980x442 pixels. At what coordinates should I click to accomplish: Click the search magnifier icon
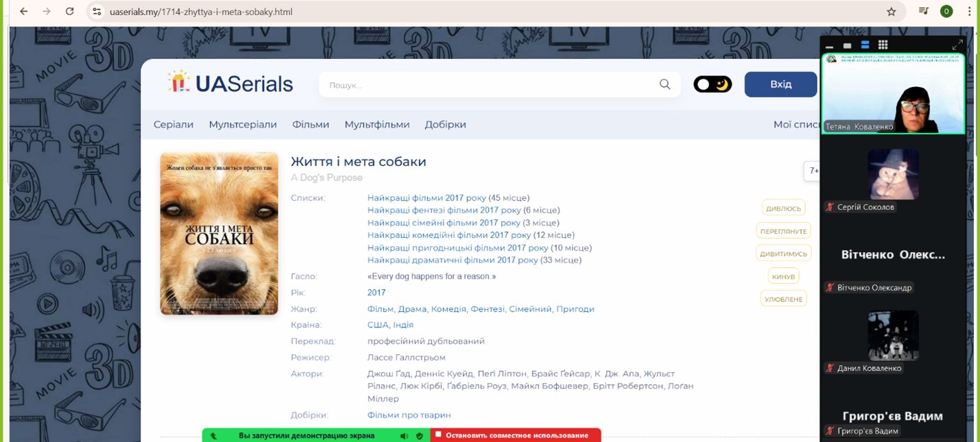click(x=665, y=84)
